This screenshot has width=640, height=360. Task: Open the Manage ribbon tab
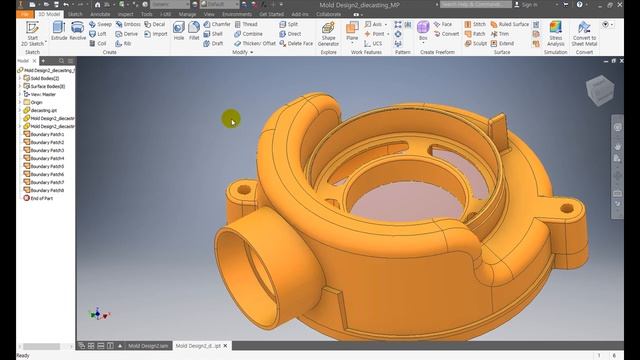pyautogui.click(x=187, y=14)
